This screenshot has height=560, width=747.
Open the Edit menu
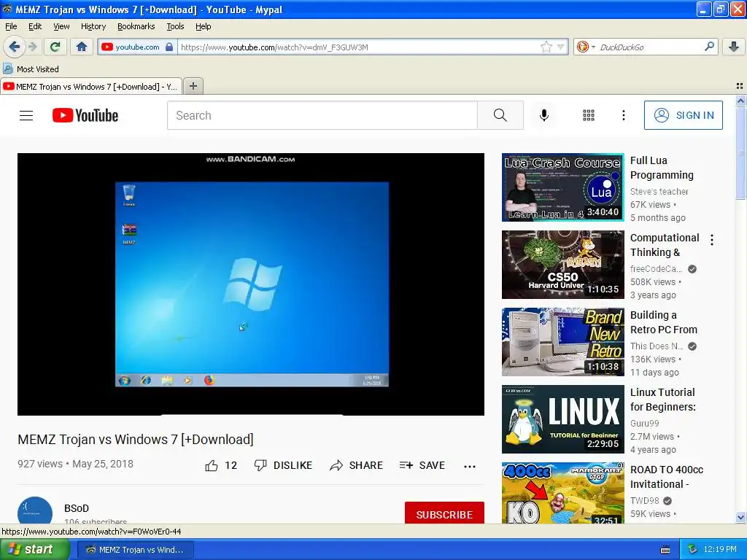tap(35, 26)
